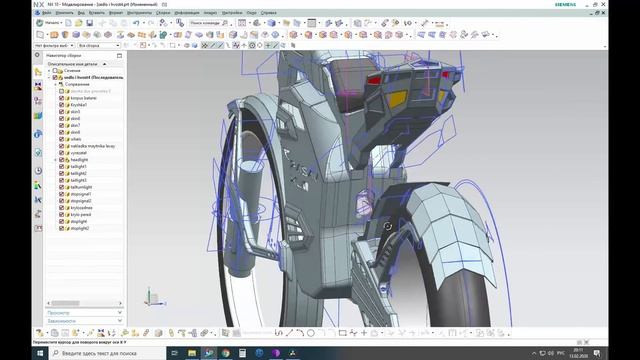
Task: Open the 'Вся сборка' scope dropdown
Action: (x=99, y=45)
